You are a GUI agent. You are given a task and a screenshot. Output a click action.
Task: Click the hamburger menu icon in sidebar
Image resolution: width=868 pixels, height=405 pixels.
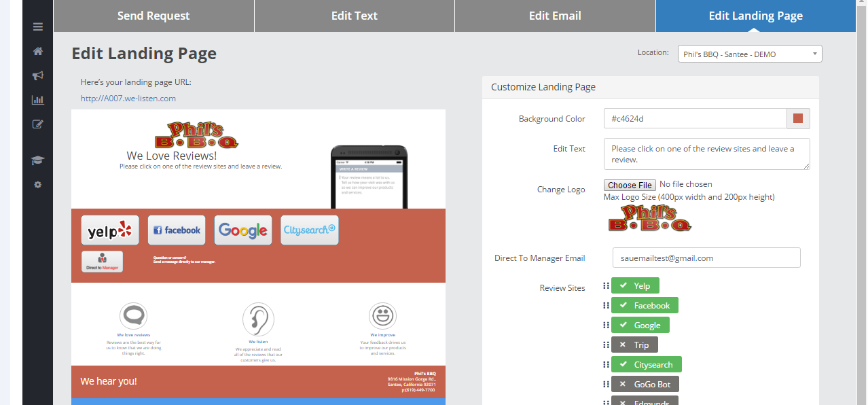(x=38, y=27)
